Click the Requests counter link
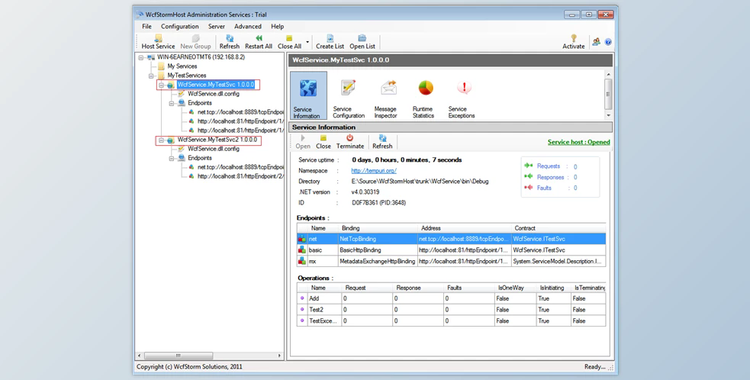The height and width of the screenshot is (380, 750). 548,166
